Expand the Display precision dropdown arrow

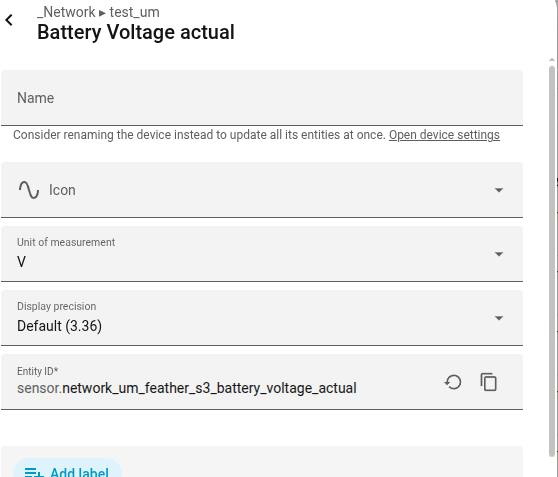click(499, 318)
